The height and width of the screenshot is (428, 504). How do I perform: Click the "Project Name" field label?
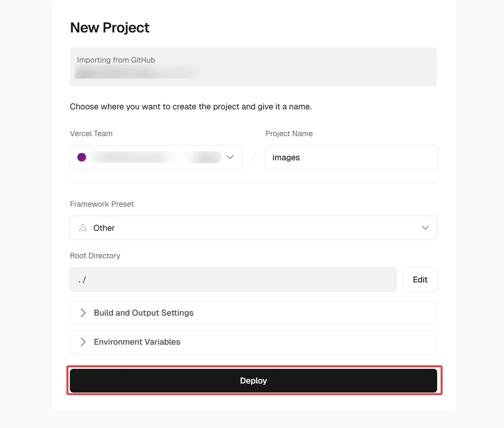[289, 133]
